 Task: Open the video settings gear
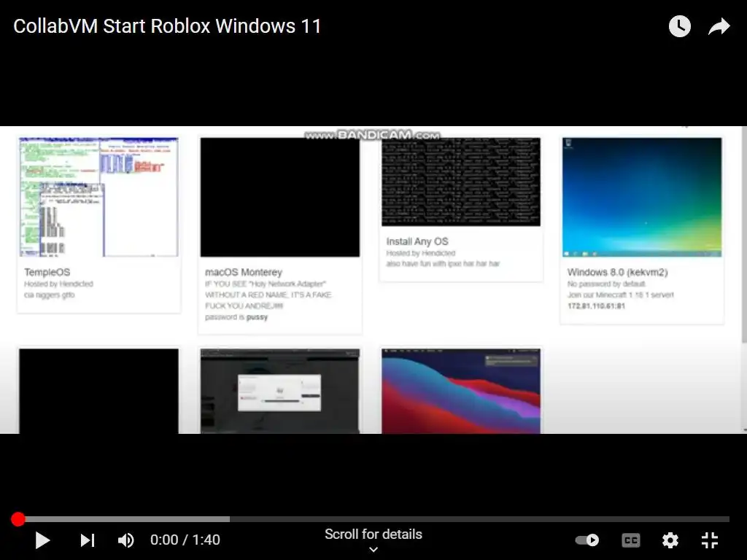(670, 540)
